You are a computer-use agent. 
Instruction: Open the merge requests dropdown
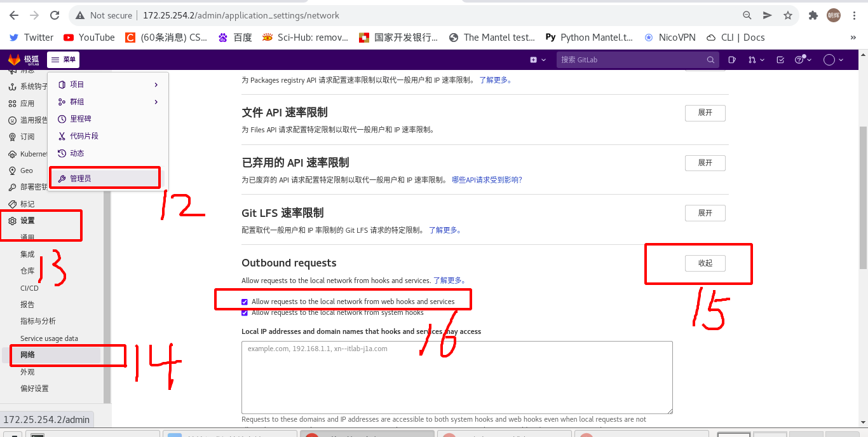(755, 60)
